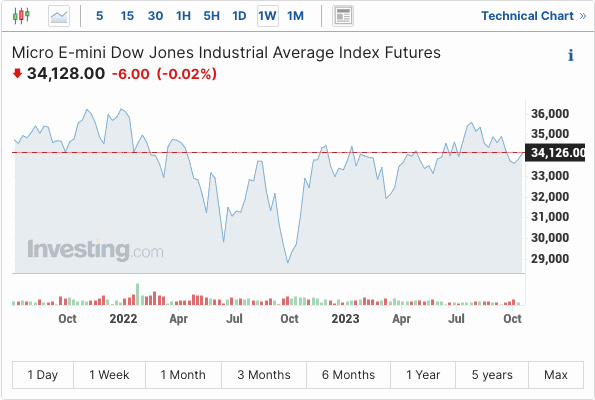Viewport: 595px width, 400px height.
Task: Choose the 30 minute interval
Action: pyautogui.click(x=156, y=16)
